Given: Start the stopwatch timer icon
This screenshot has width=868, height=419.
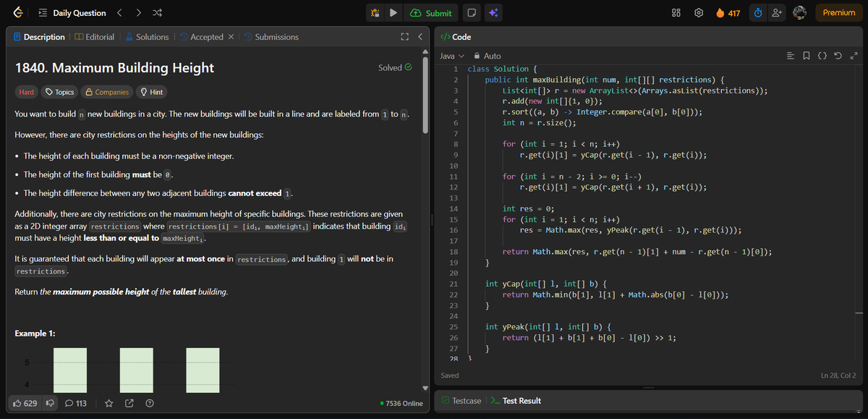Looking at the screenshot, I should [x=758, y=13].
